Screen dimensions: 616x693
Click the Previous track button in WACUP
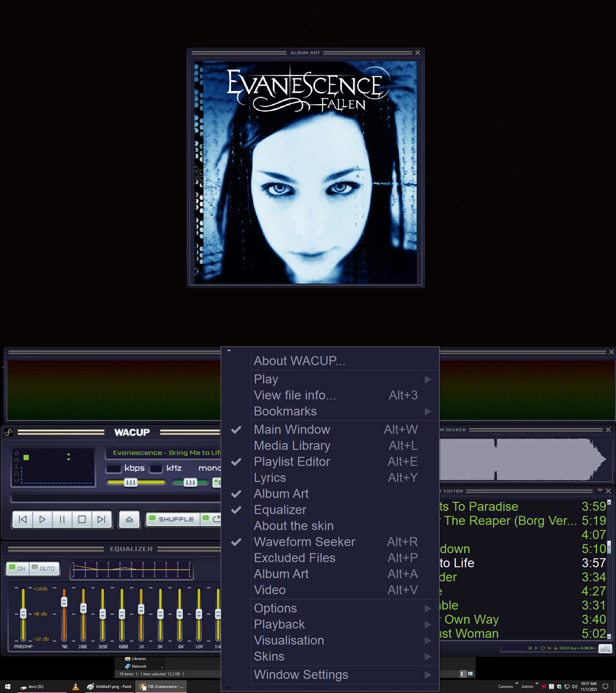tap(23, 519)
